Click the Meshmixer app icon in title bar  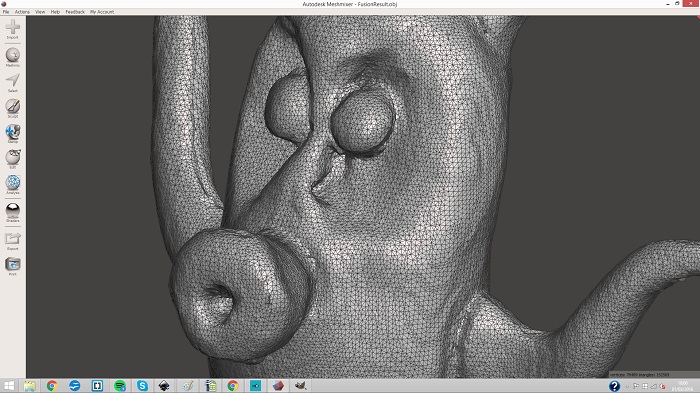pyautogui.click(x=4, y=4)
